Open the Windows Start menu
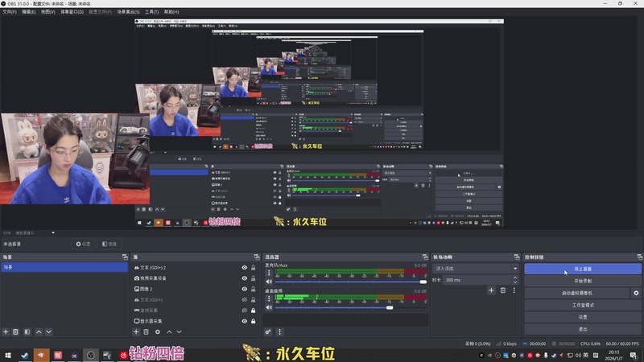644x362 pixels. click(x=8, y=355)
